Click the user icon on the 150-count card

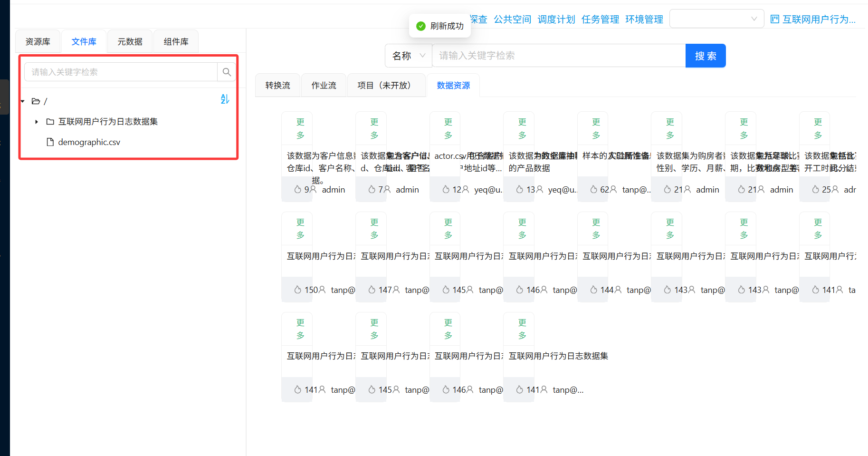coord(322,290)
